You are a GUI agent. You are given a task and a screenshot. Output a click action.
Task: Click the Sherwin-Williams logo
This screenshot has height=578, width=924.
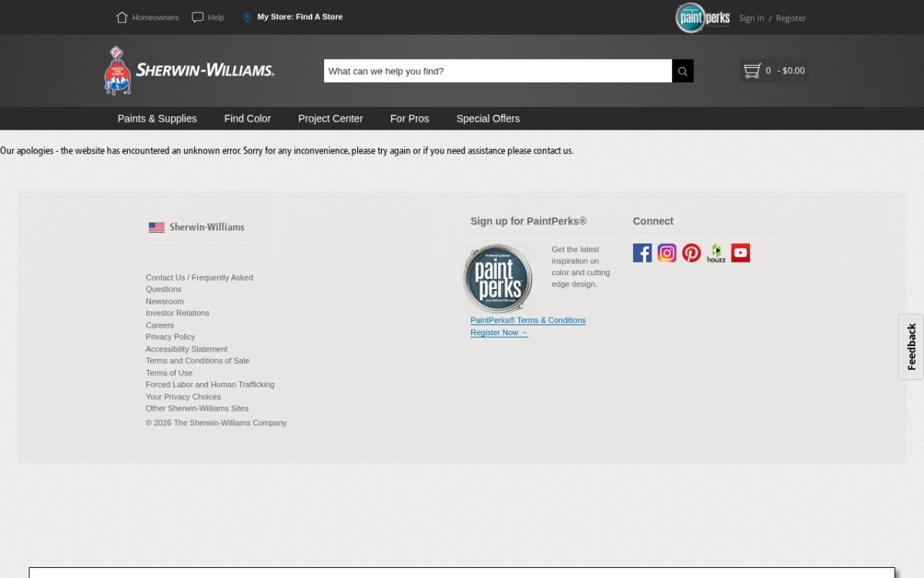point(189,70)
